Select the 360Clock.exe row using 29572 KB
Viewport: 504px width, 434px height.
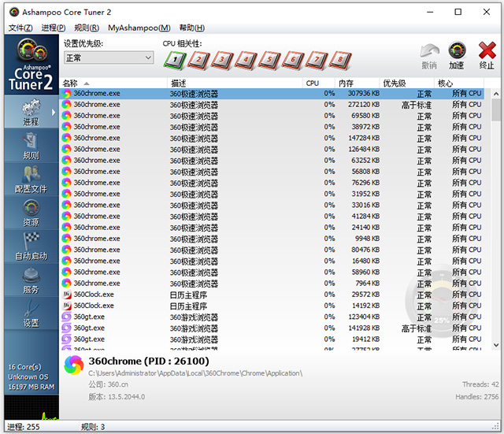[x=272, y=295]
